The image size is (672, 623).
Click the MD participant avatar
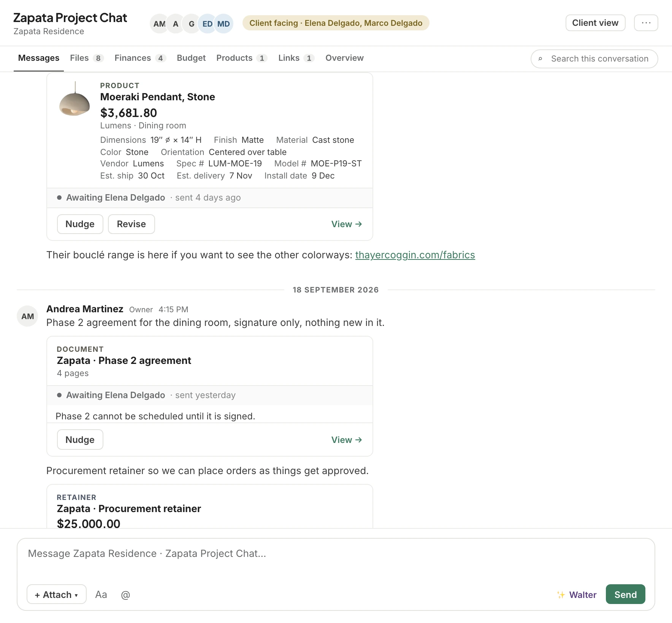click(223, 24)
